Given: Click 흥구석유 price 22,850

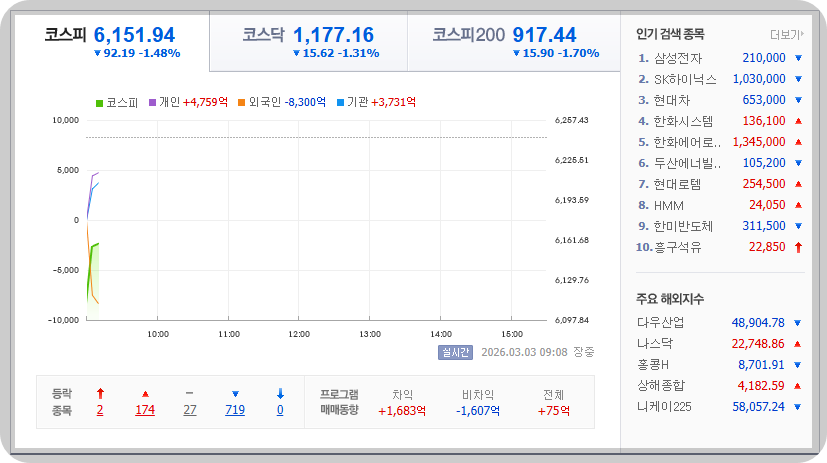Looking at the screenshot, I should click(x=767, y=247).
